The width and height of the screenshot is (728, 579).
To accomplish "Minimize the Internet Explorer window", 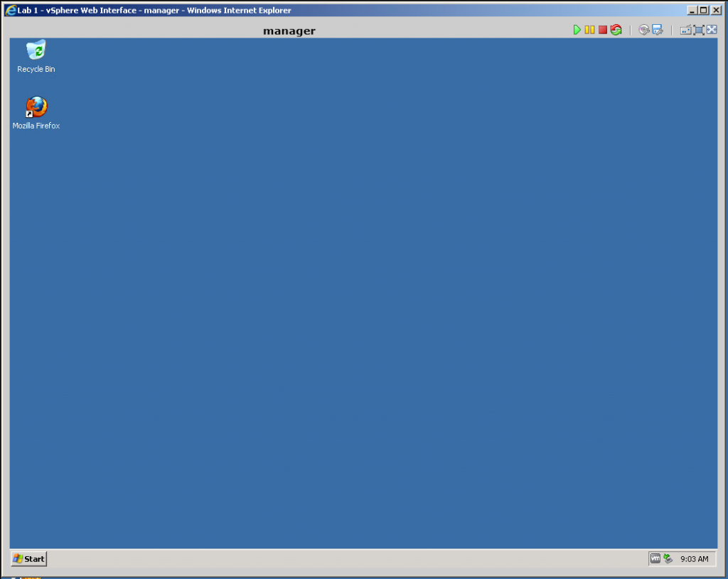I will [x=692, y=10].
